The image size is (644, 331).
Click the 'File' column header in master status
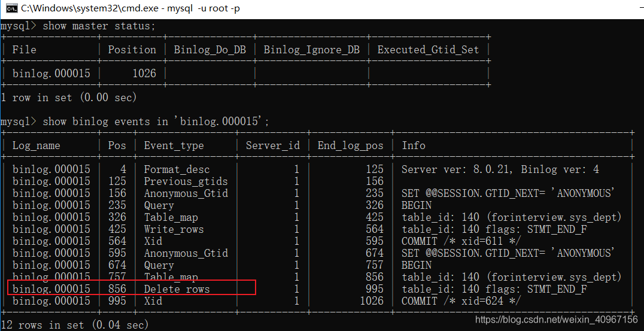point(24,50)
